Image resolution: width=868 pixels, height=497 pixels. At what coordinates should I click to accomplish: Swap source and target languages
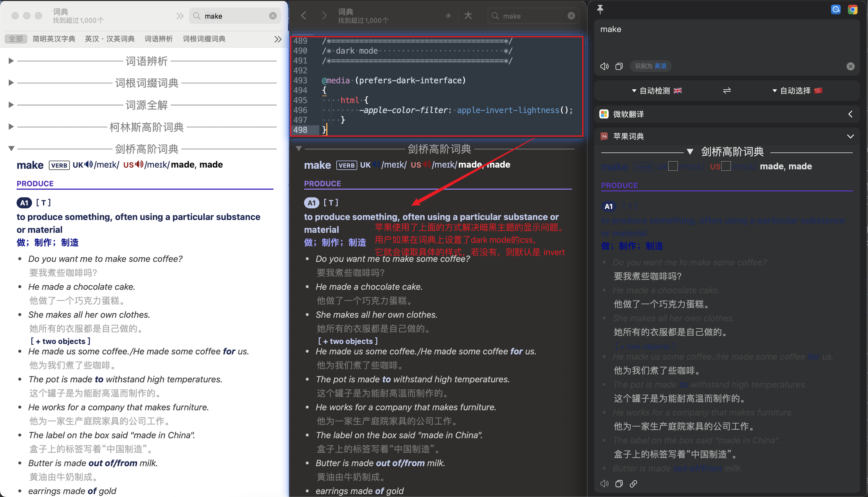click(x=727, y=91)
